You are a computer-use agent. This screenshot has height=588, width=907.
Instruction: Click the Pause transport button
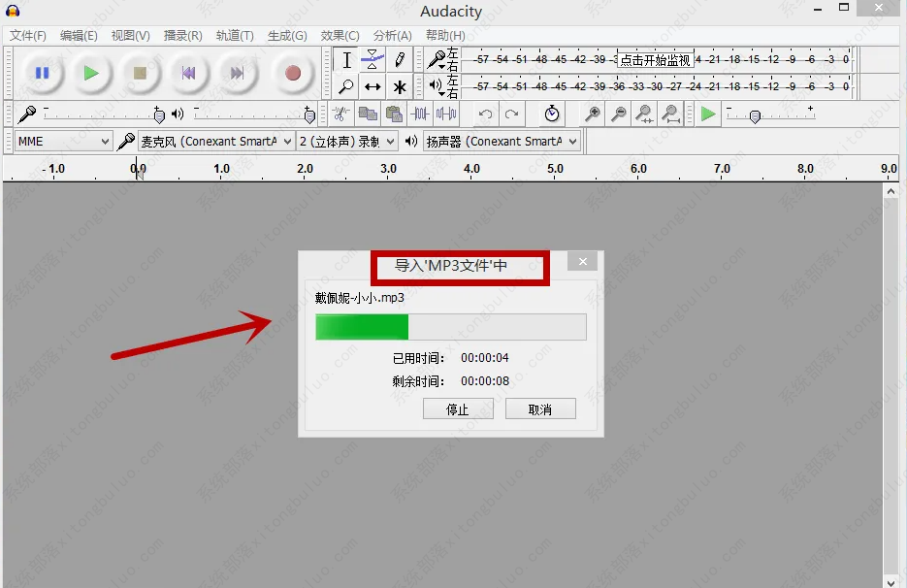pyautogui.click(x=42, y=73)
